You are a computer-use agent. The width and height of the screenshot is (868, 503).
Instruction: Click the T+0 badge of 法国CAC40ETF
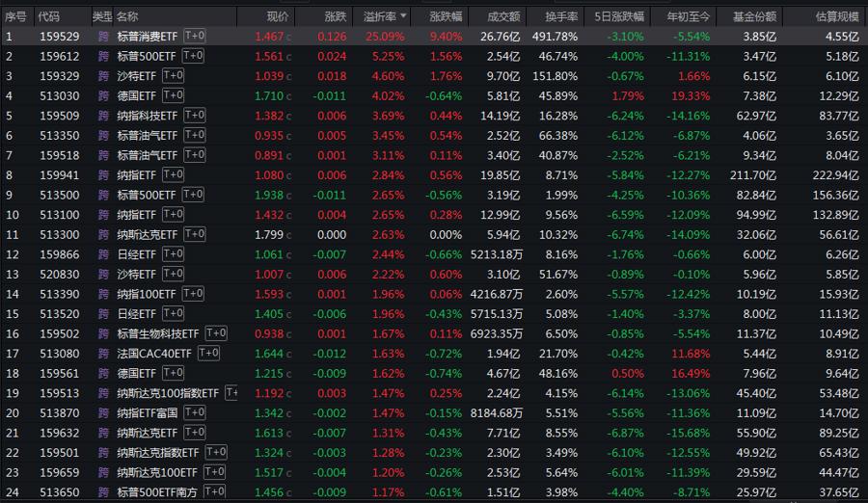[x=208, y=353]
